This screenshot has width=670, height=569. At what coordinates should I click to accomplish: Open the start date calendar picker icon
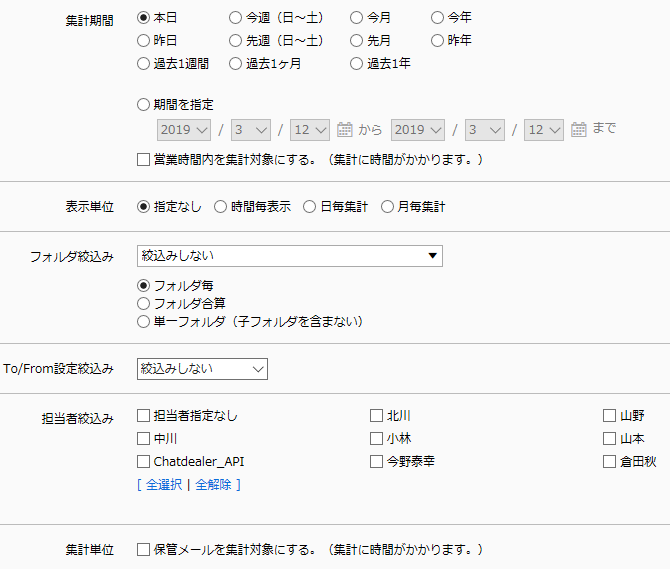[344, 129]
